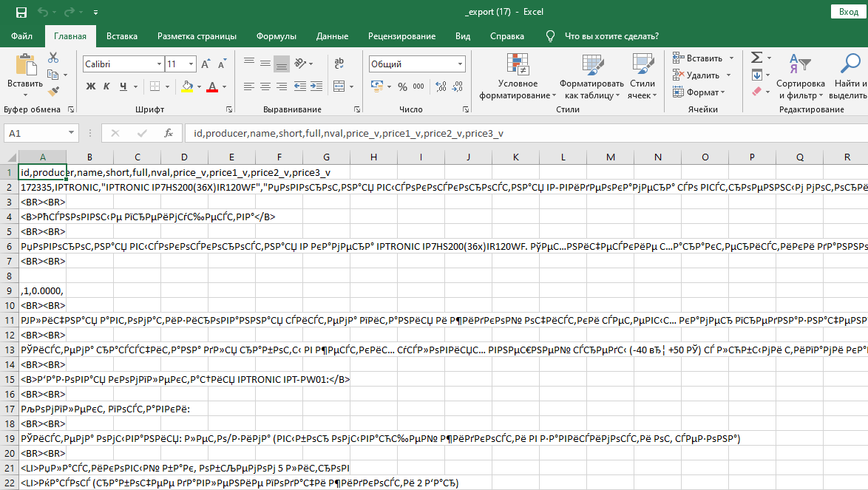This screenshot has width=868, height=490.
Task: Center cell text horizontally
Action: coord(265,86)
